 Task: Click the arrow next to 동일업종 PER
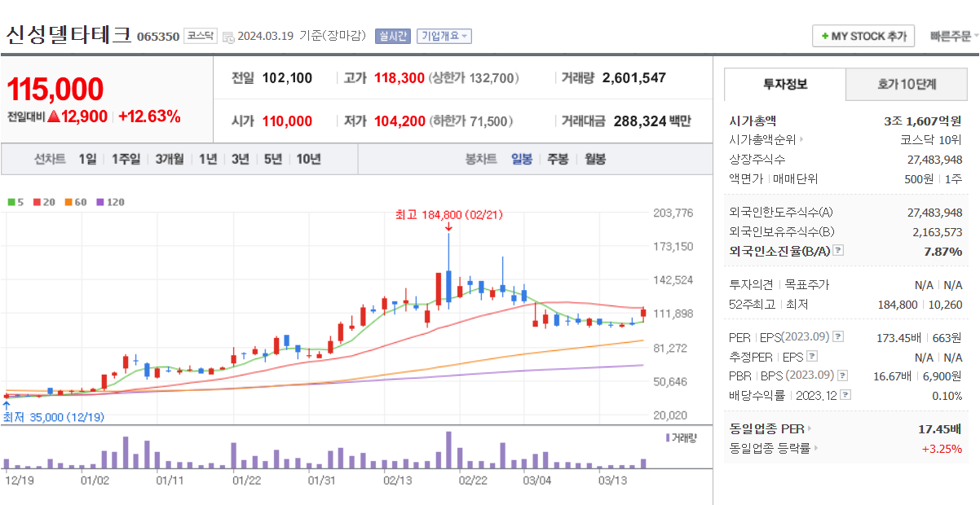pyautogui.click(x=810, y=428)
